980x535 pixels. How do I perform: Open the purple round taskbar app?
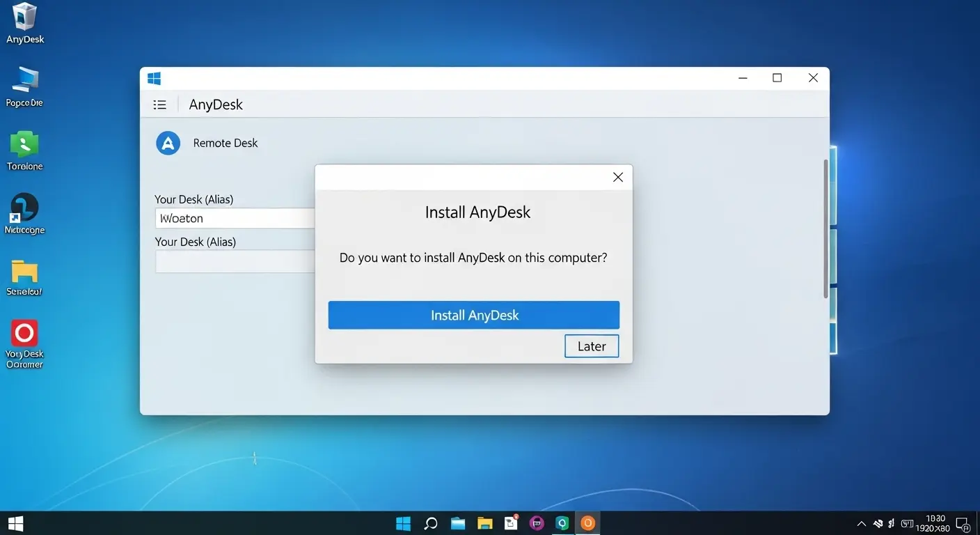click(537, 523)
